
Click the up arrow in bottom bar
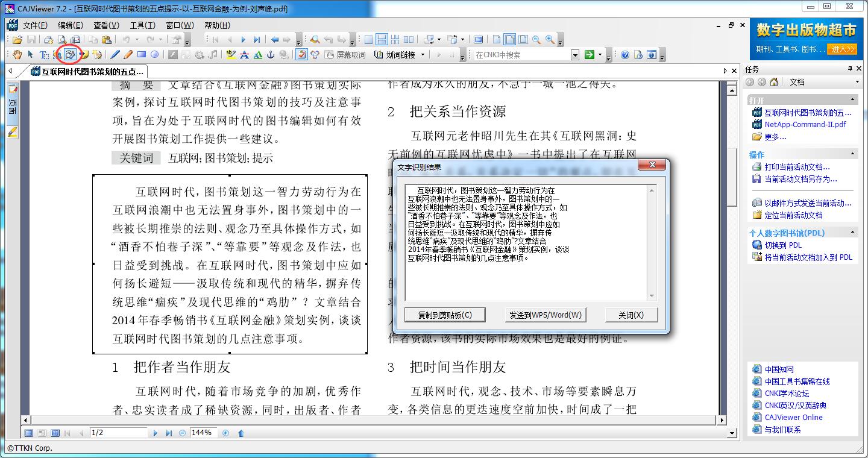point(241,433)
